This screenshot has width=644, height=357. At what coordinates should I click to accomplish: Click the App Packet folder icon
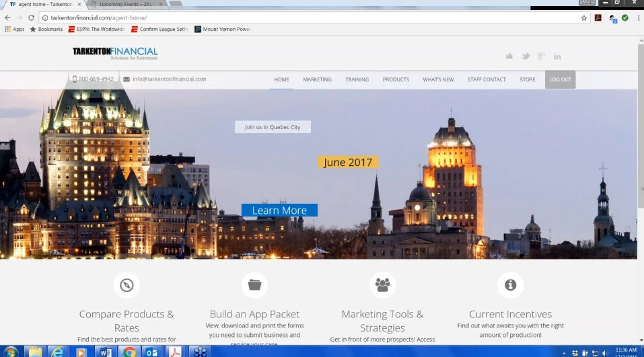coord(254,285)
